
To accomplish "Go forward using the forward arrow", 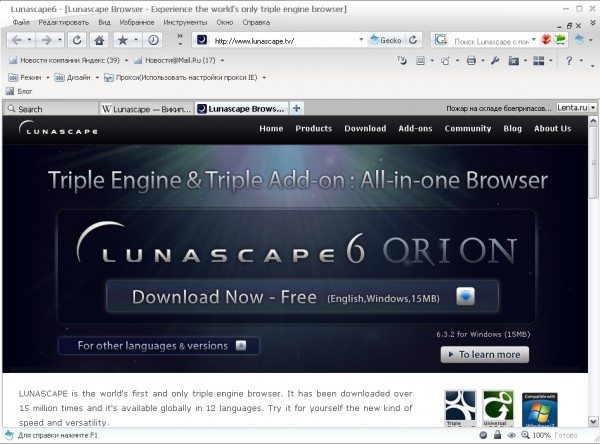I will click(46, 40).
